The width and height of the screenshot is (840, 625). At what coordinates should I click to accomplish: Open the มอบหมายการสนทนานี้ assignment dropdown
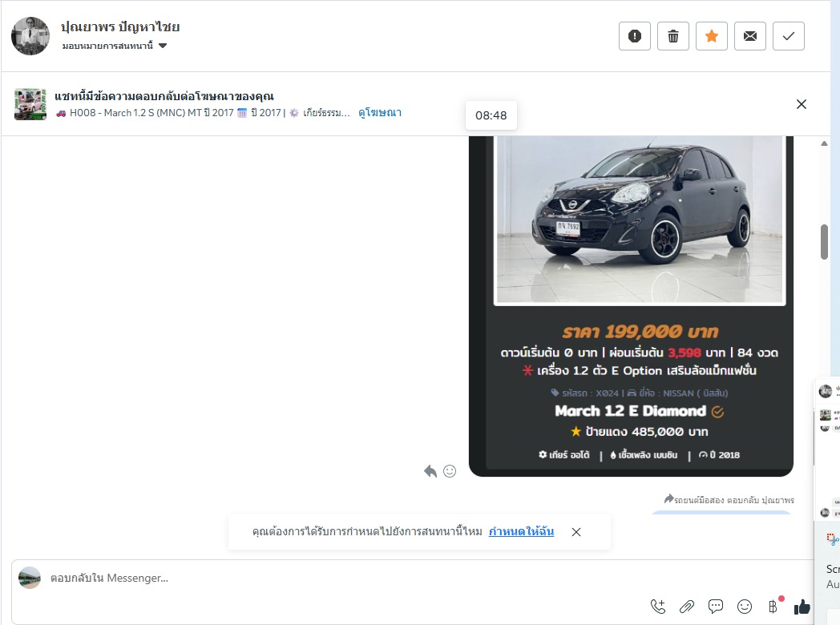pyautogui.click(x=115, y=46)
